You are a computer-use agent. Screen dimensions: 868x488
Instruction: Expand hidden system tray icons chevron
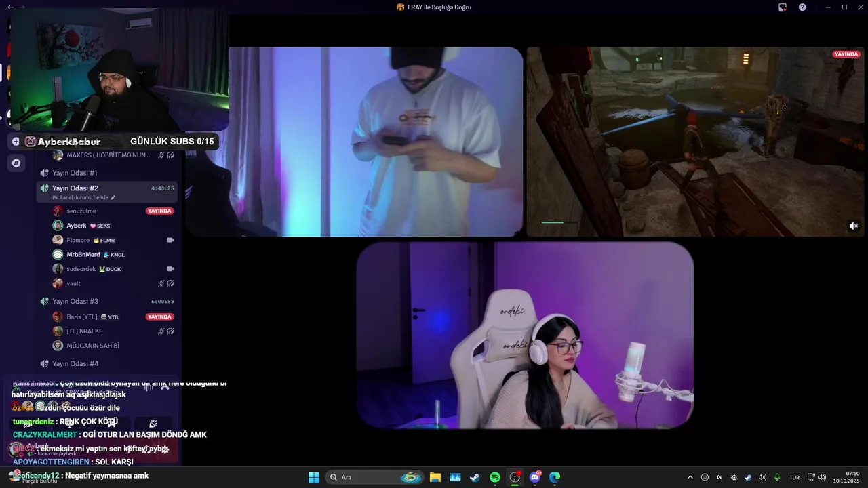pos(690,477)
